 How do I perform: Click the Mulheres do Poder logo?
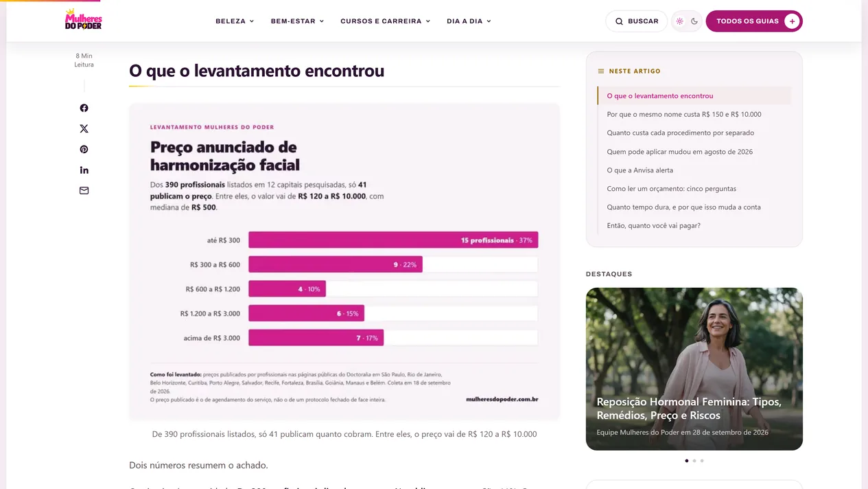[x=83, y=19]
